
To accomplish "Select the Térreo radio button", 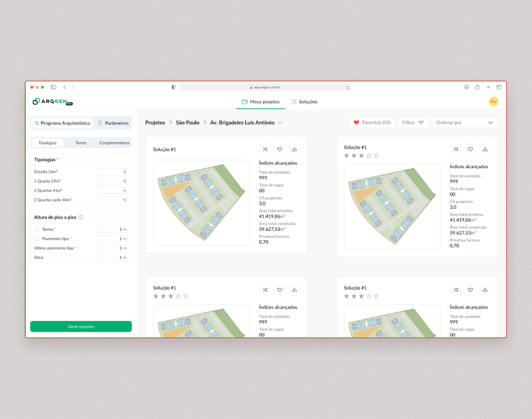I will click(37, 229).
